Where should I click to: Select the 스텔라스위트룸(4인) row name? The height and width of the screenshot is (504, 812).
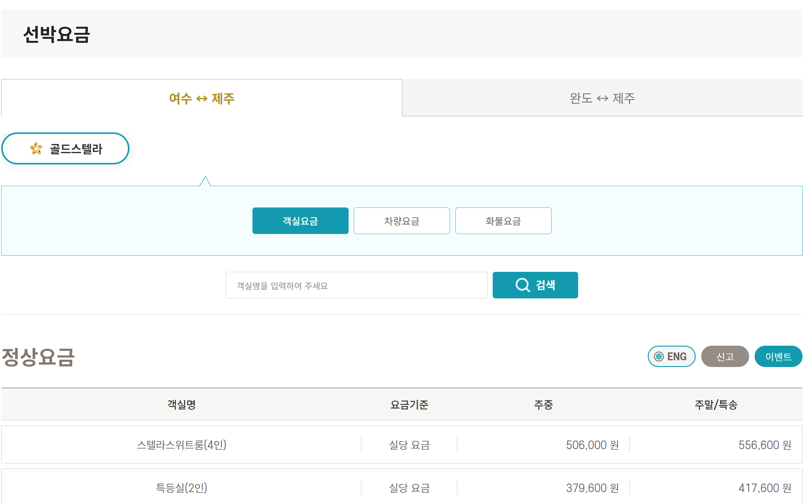coord(181,445)
